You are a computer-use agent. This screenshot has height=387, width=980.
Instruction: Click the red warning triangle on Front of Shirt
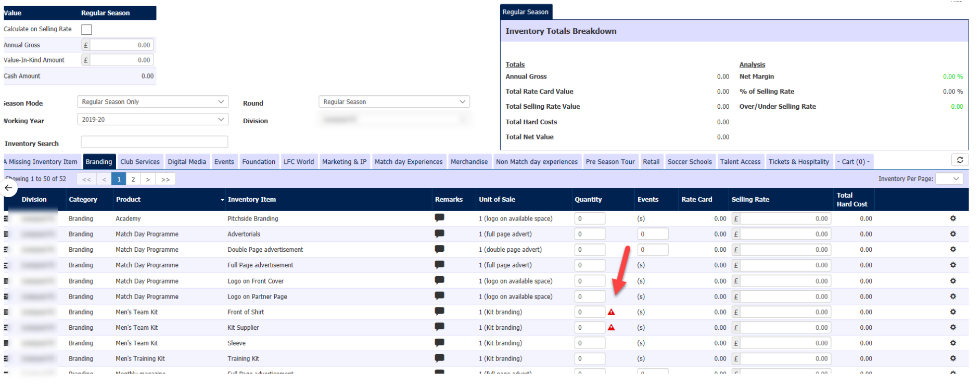(x=611, y=312)
